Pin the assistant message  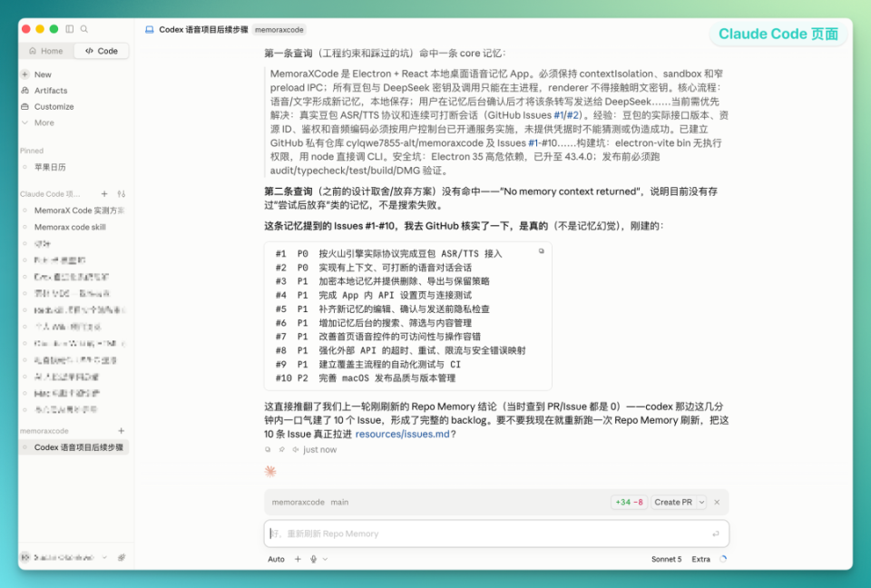pyautogui.click(x=281, y=449)
